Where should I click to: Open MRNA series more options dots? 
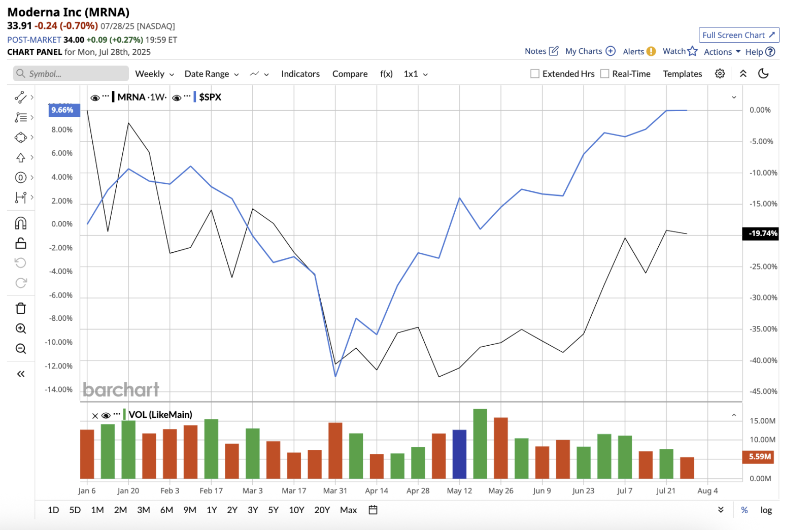click(106, 96)
